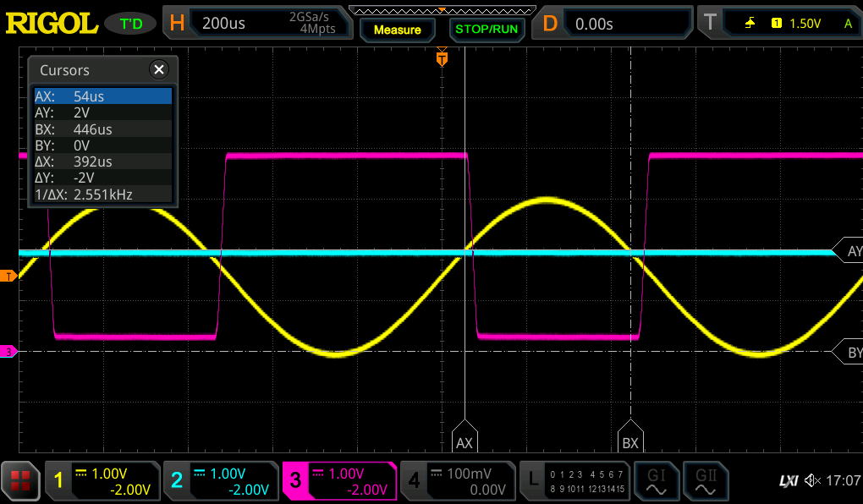Select the AY horizontal cursor tag

tap(848, 251)
